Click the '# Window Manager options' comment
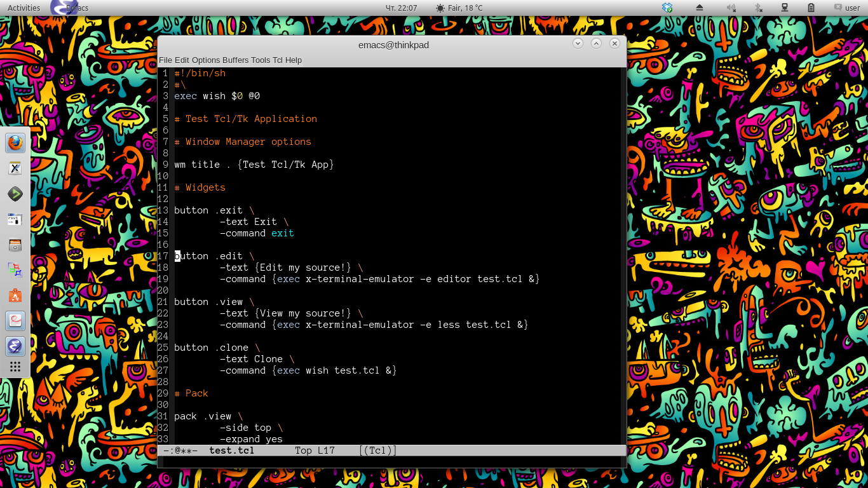 (243, 142)
